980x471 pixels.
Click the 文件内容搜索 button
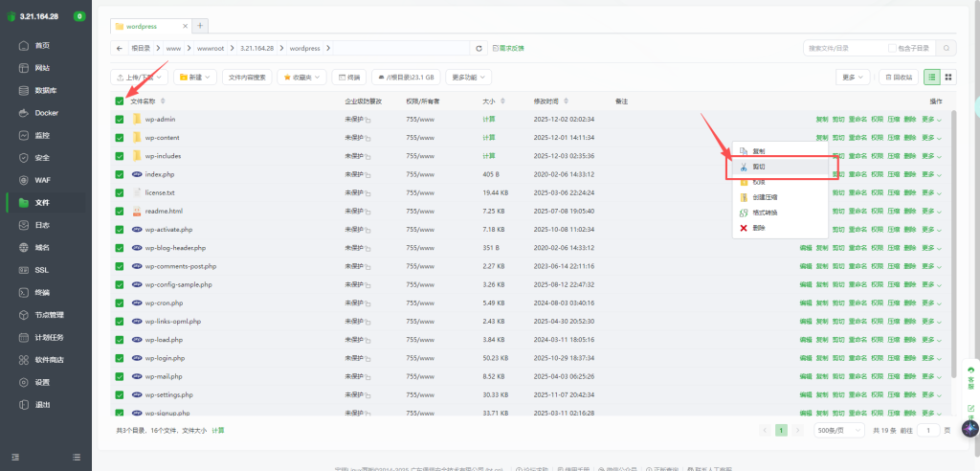[x=247, y=77]
